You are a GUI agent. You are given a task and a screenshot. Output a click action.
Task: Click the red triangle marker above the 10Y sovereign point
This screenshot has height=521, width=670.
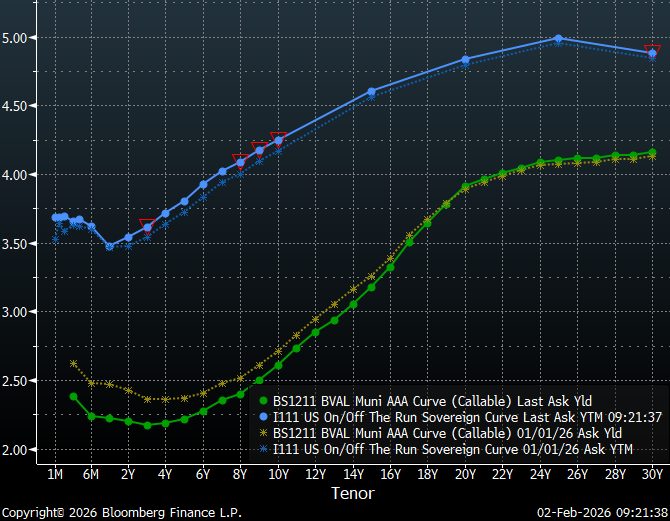tap(278, 135)
